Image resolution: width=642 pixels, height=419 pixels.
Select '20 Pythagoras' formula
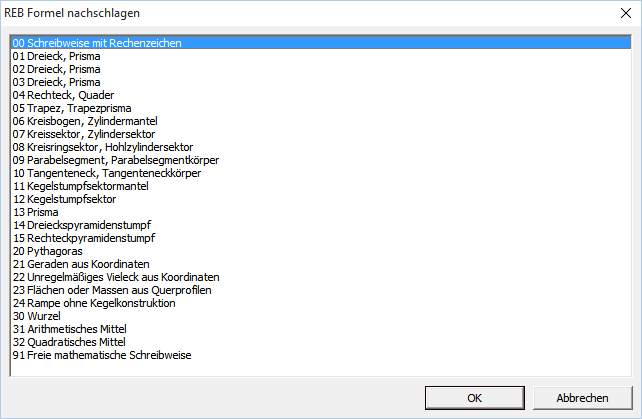321,251
